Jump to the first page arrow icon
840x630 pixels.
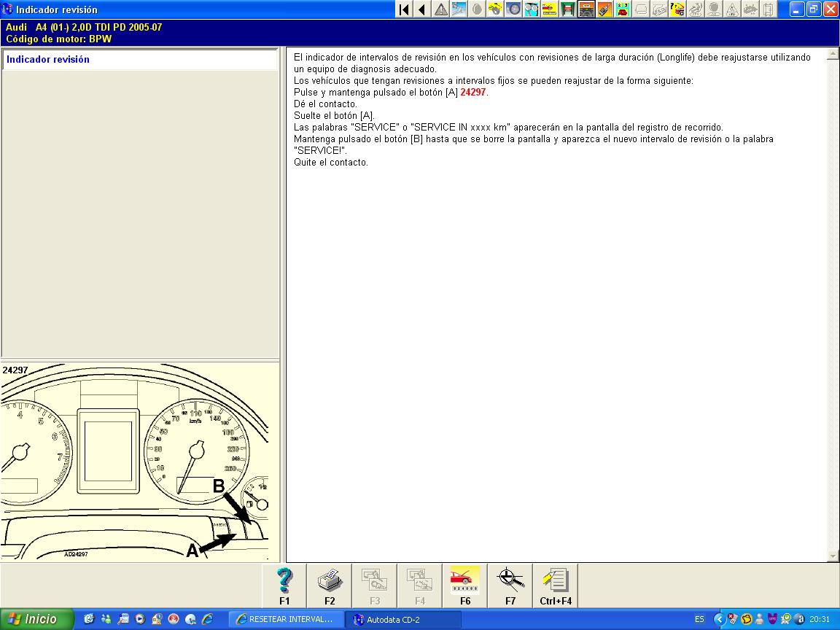click(x=405, y=9)
